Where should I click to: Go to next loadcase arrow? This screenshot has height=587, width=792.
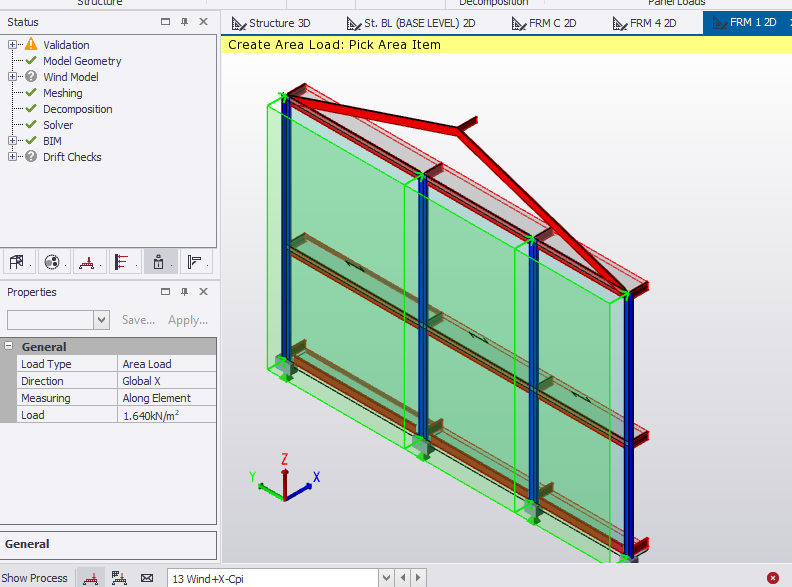click(418, 577)
